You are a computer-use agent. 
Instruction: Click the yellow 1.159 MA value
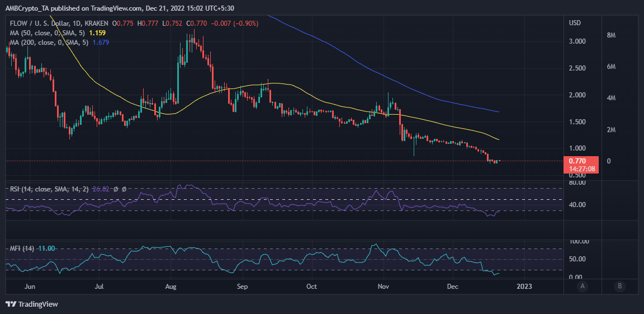pos(97,33)
